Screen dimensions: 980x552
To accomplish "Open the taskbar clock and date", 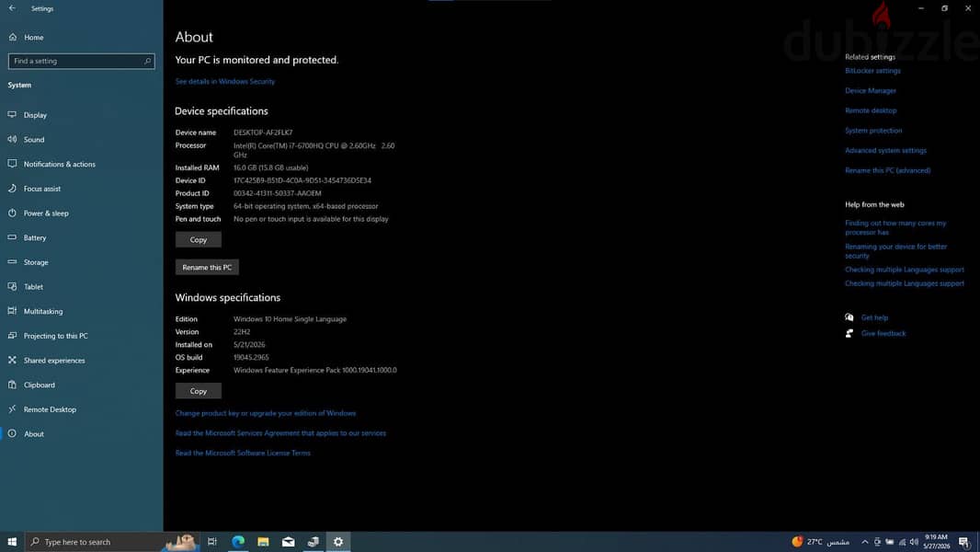I will [936, 541].
